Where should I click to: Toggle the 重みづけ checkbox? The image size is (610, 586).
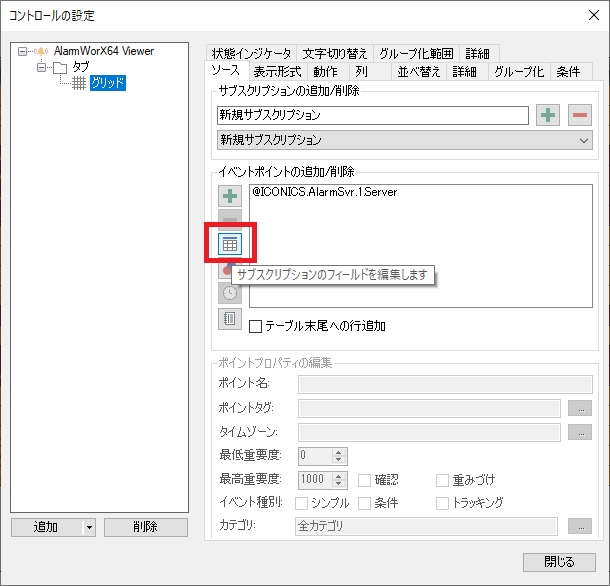pyautogui.click(x=442, y=480)
